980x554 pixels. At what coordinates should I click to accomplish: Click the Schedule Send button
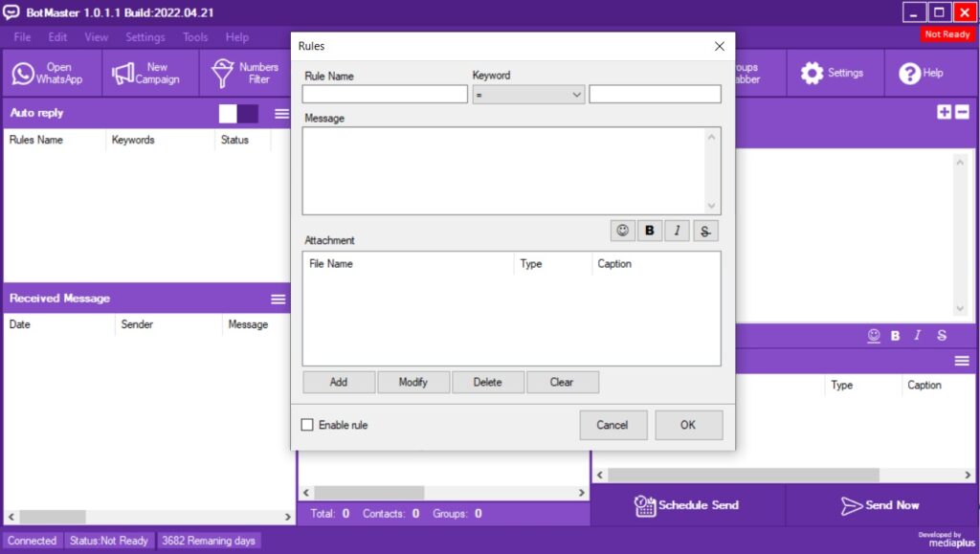point(687,505)
